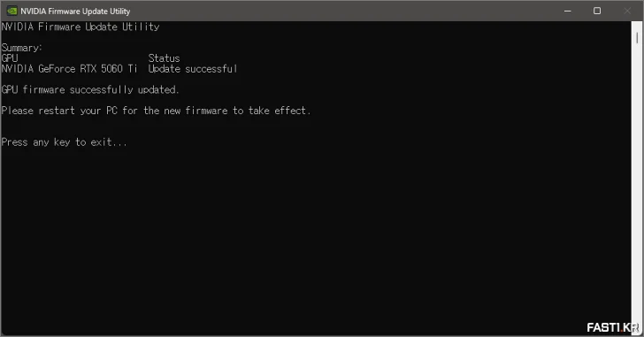Click the 'GPU firmware successfully updated.' line
This screenshot has width=644, height=337.
(x=90, y=90)
